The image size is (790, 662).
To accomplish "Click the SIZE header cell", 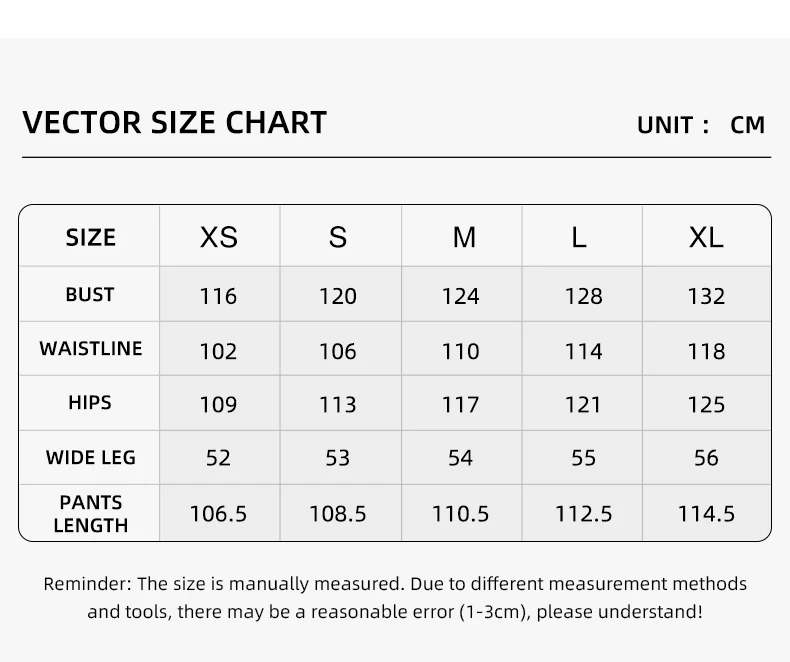I will (x=91, y=237).
